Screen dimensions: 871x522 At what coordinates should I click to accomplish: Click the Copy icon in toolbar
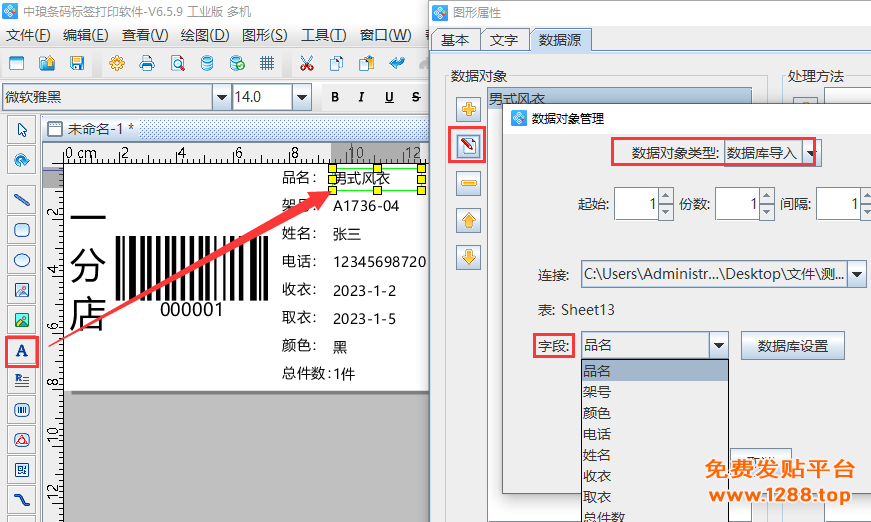tap(336, 63)
